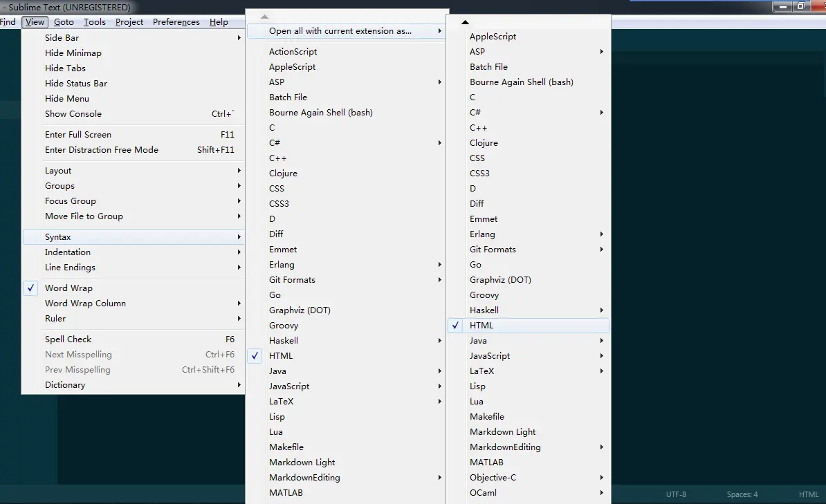Viewport: 826px width, 504px height.
Task: Click Spaces: 4 indentation in status bar
Action: coord(742,494)
